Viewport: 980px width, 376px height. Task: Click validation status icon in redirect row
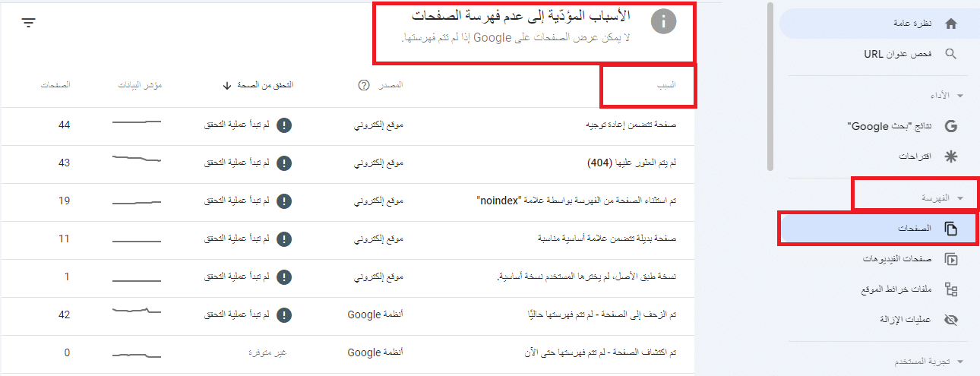point(284,125)
